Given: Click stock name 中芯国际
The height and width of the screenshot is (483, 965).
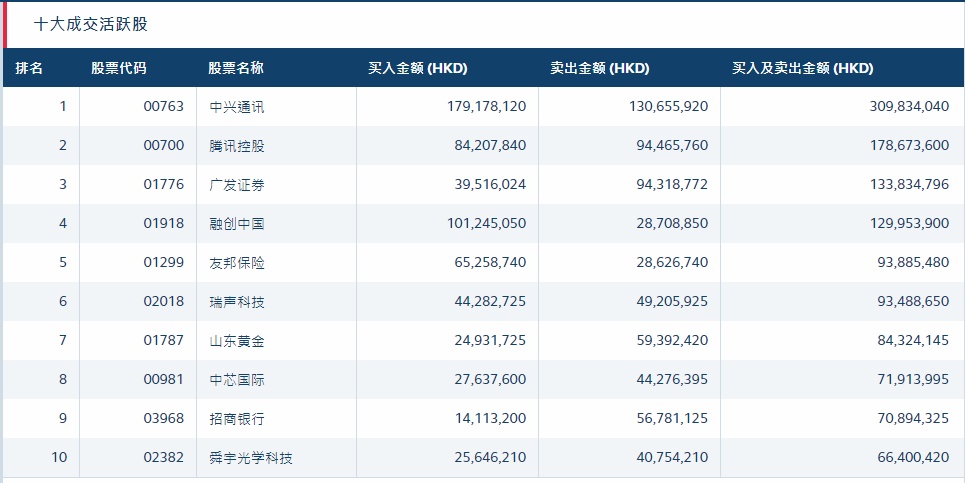Looking at the screenshot, I should tap(237, 380).
